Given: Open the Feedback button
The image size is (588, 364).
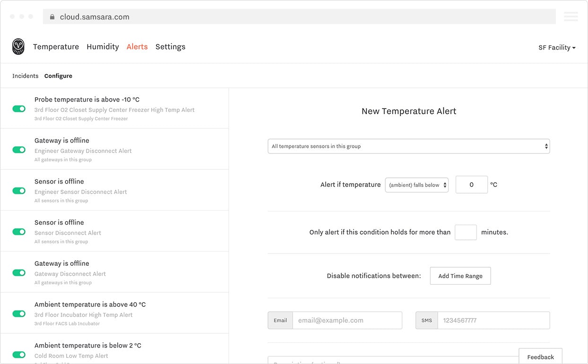Looking at the screenshot, I should [540, 356].
